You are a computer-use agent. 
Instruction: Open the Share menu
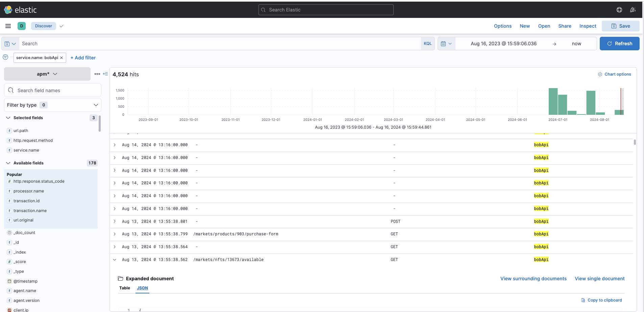pos(565,26)
